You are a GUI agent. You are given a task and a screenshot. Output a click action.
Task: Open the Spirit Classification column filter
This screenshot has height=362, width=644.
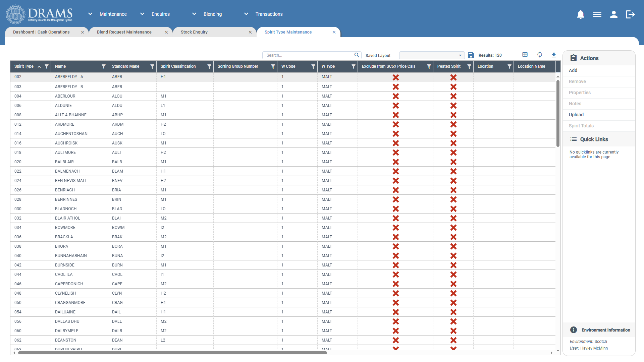209,66
